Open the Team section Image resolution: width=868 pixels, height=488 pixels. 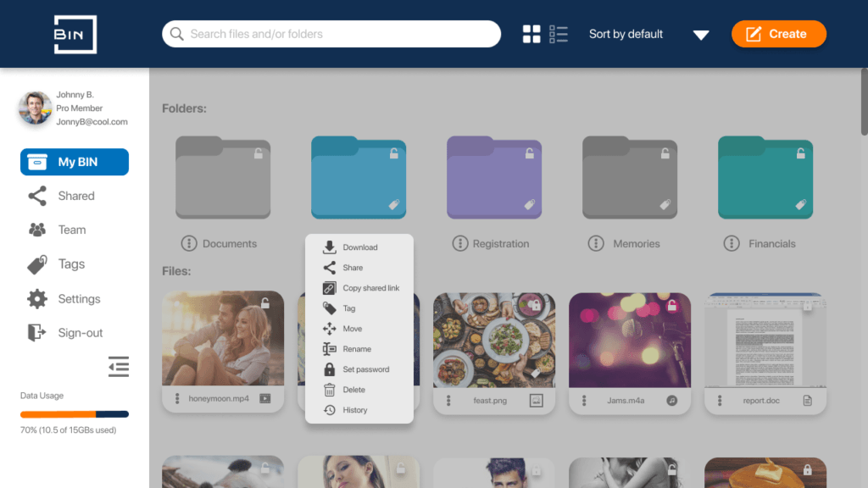pyautogui.click(x=37, y=230)
